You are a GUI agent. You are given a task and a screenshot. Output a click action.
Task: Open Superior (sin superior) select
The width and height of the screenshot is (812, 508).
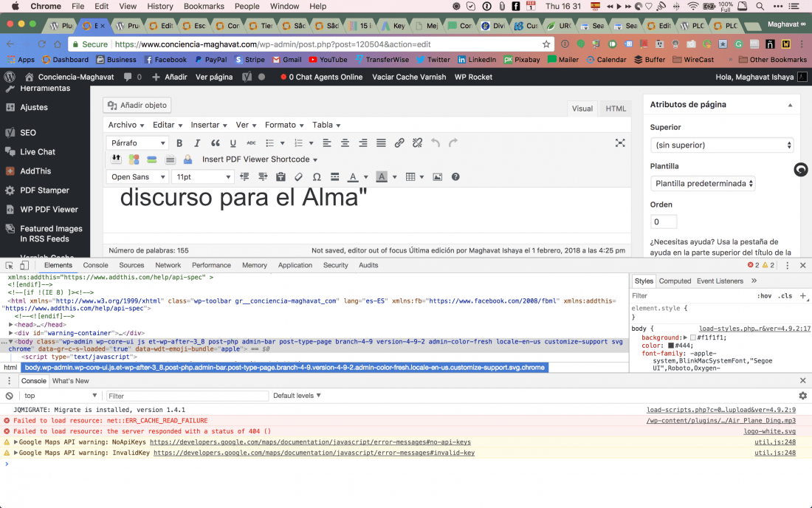(x=722, y=145)
